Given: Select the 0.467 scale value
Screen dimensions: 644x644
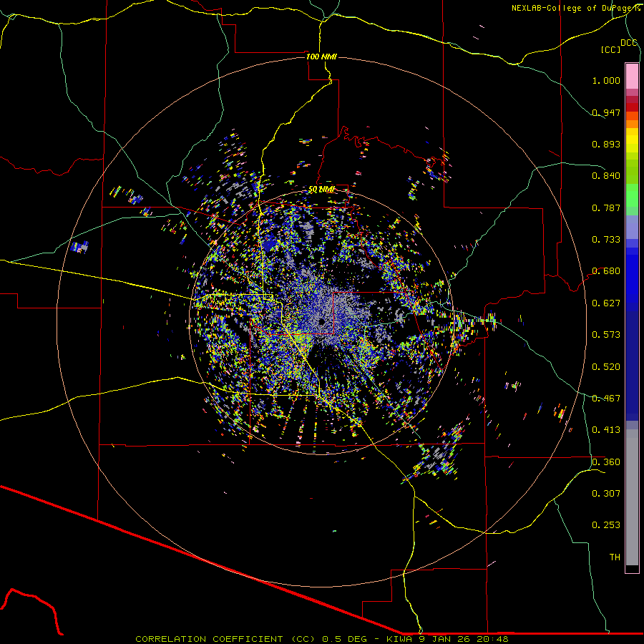Looking at the screenshot, I should [606, 399].
